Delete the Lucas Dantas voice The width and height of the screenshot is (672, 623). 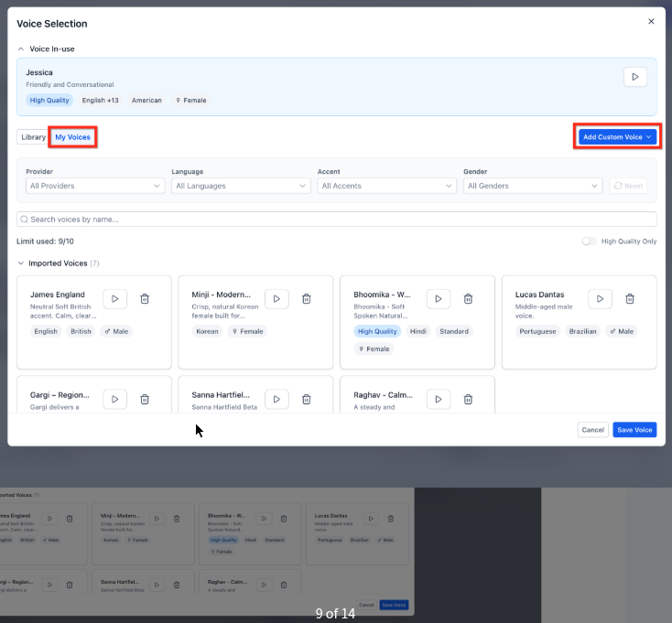tap(630, 299)
